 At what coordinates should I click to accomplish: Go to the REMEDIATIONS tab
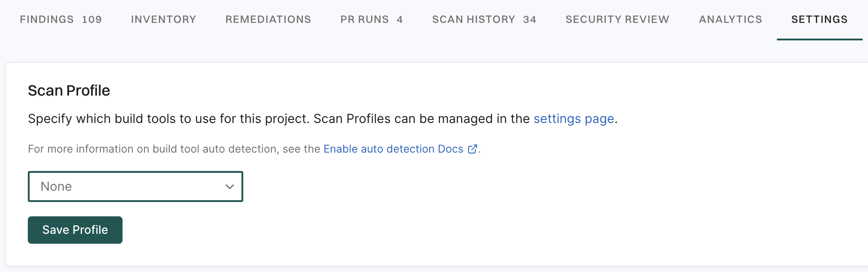[268, 19]
